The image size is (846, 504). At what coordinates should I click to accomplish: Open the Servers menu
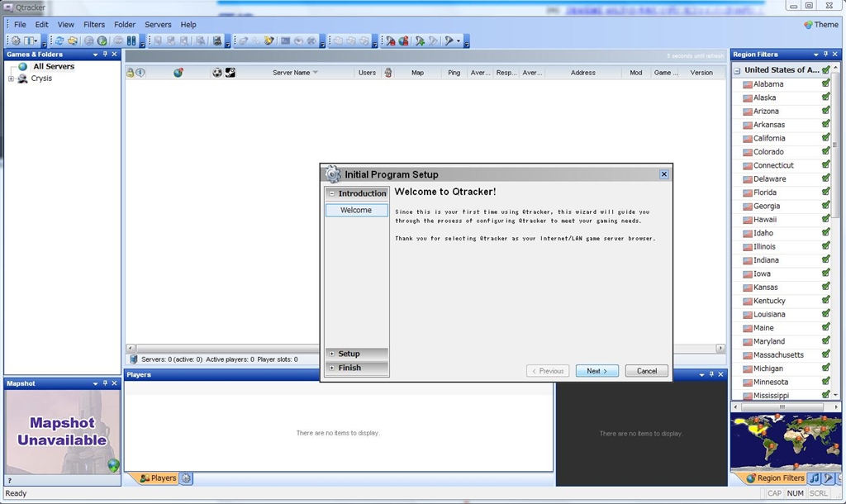pos(158,25)
